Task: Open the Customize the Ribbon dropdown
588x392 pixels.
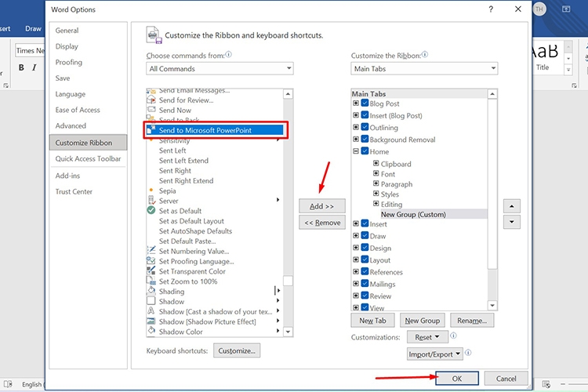Action: [x=424, y=68]
